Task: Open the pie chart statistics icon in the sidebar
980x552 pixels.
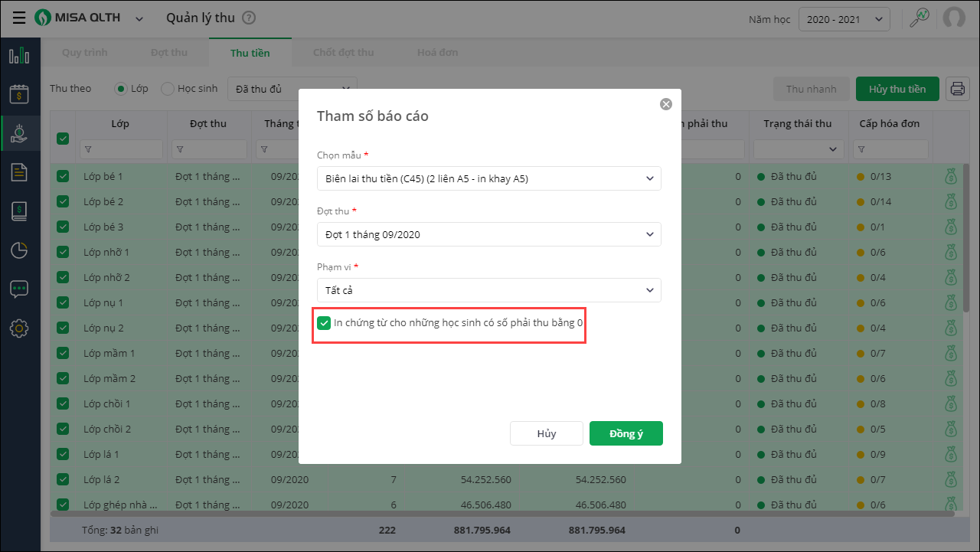Action: click(x=19, y=250)
